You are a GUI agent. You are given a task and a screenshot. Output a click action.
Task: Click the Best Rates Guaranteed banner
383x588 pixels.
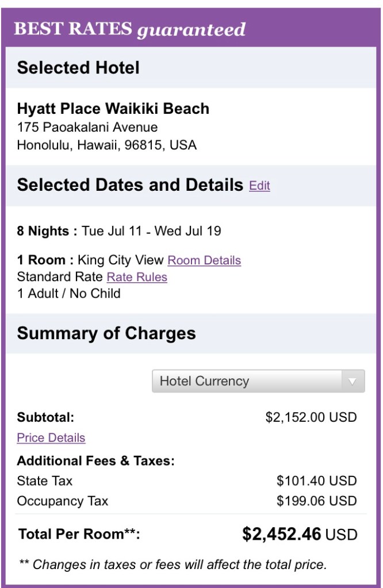(130, 29)
